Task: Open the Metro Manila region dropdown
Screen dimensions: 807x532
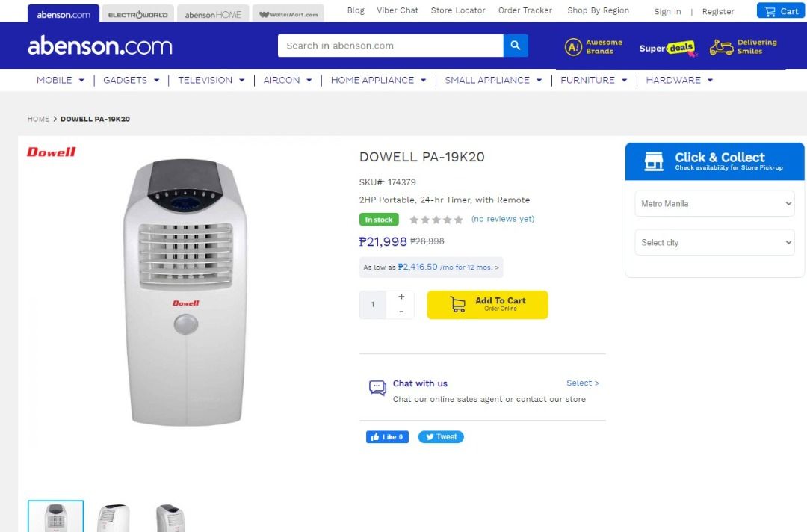Action: [714, 203]
